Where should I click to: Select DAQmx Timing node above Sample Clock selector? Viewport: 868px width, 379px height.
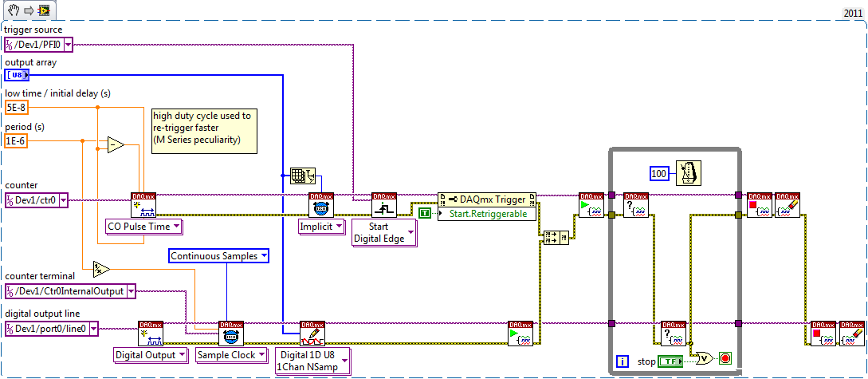coord(230,333)
